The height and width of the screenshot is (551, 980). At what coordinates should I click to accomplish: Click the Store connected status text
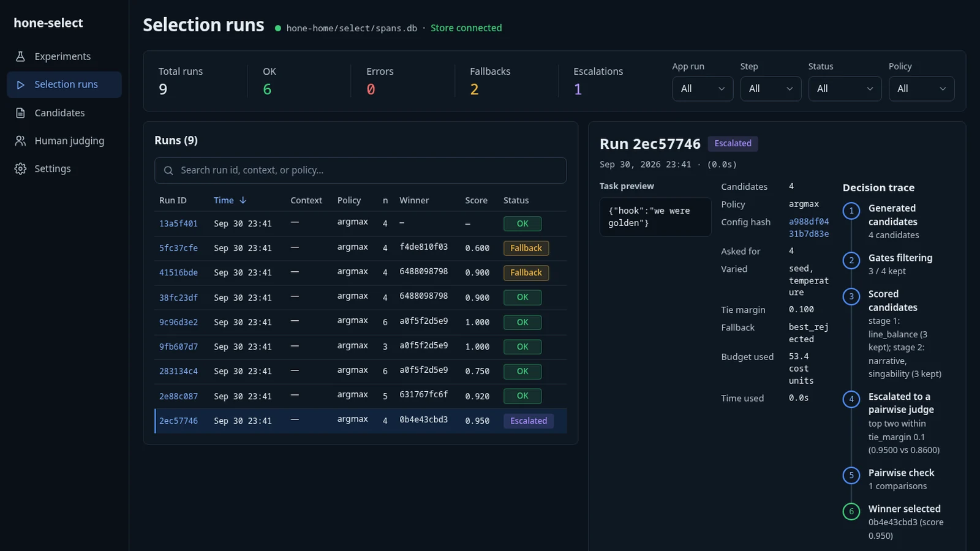tap(466, 28)
